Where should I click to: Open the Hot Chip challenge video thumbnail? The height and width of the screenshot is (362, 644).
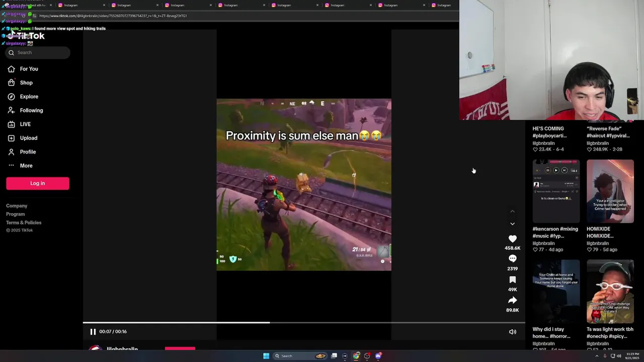[610, 292]
